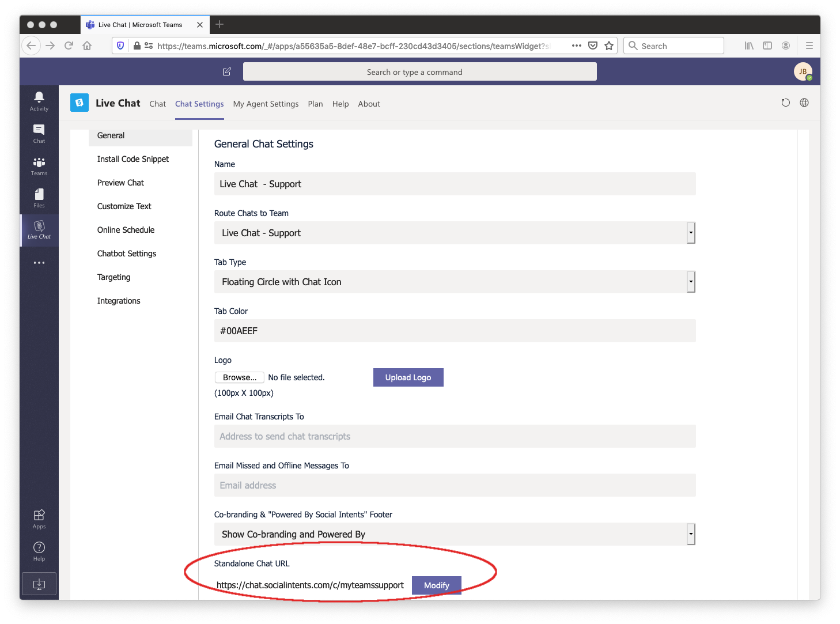This screenshot has height=624, width=840.
Task: Open the Route Chats to Team dropdown
Action: pos(690,233)
